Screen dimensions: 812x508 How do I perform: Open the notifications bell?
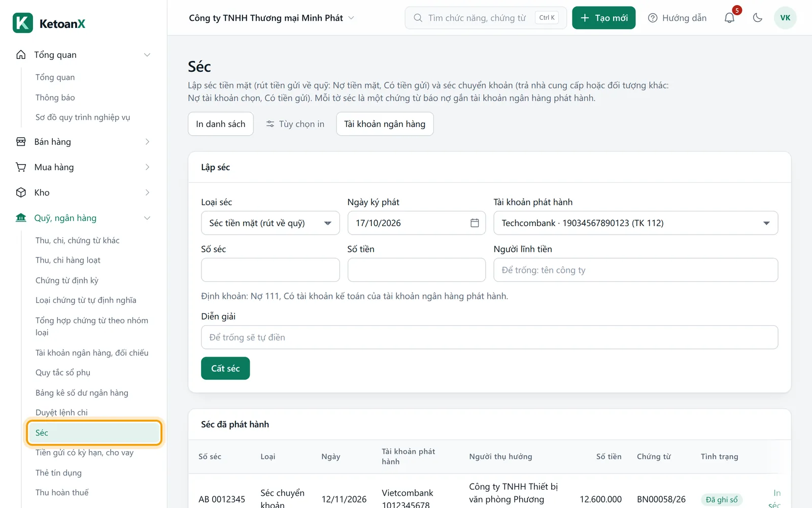(729, 18)
